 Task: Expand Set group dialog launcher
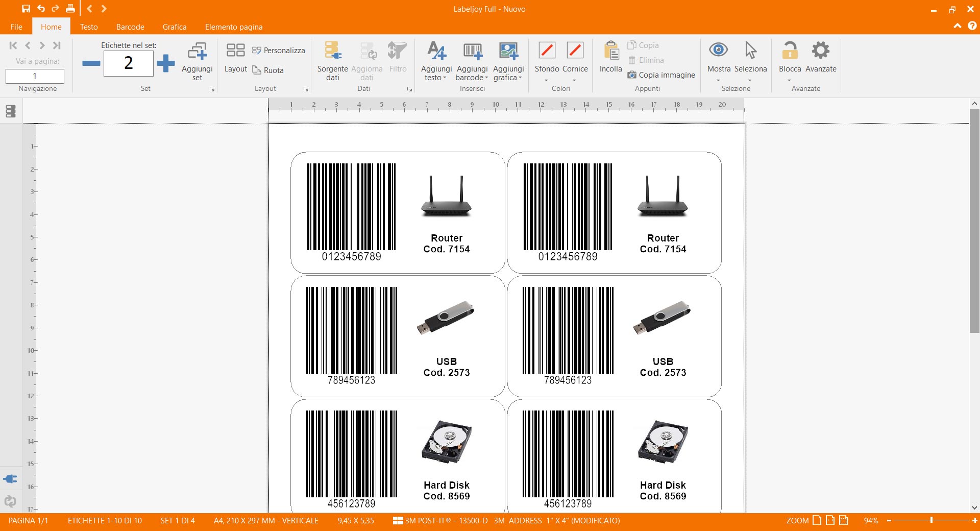(x=212, y=89)
